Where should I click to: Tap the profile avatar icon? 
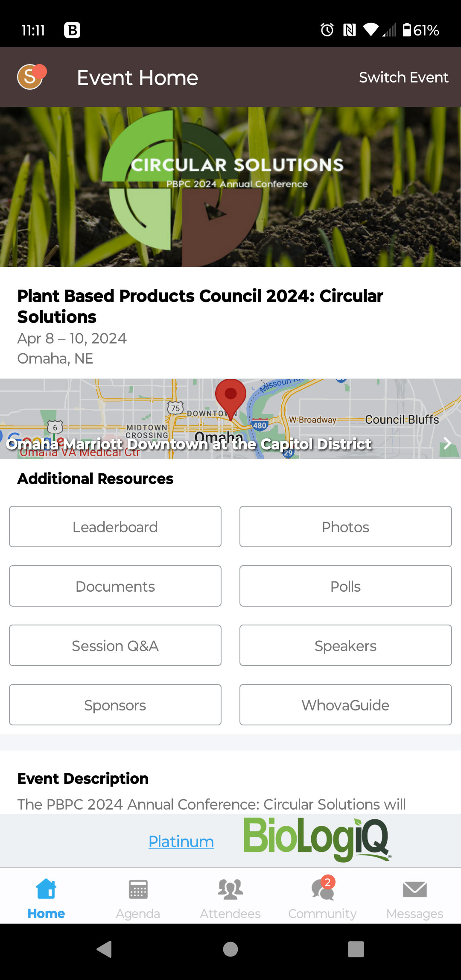(31, 77)
